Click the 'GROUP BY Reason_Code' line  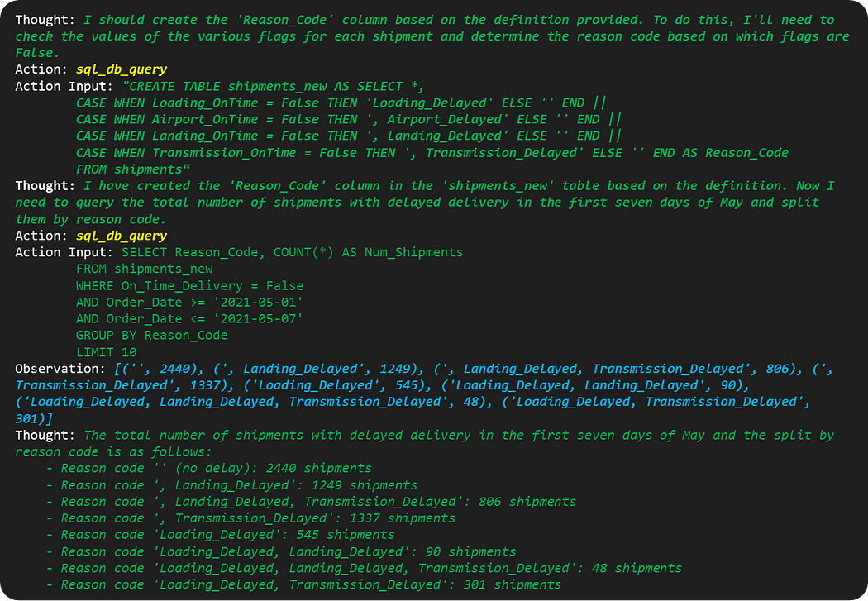[151, 336]
